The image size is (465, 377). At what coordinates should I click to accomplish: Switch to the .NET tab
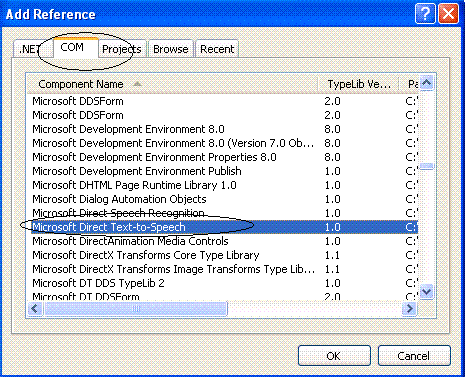(28, 49)
